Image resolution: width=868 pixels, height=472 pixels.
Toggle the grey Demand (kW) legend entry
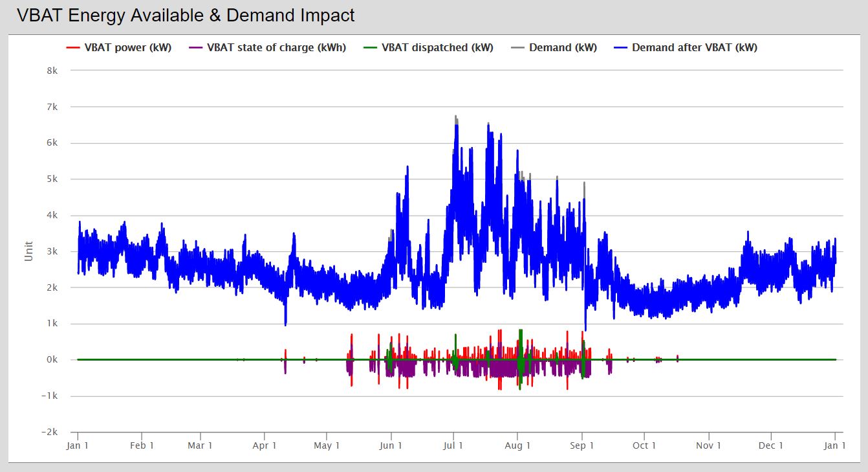coord(554,47)
